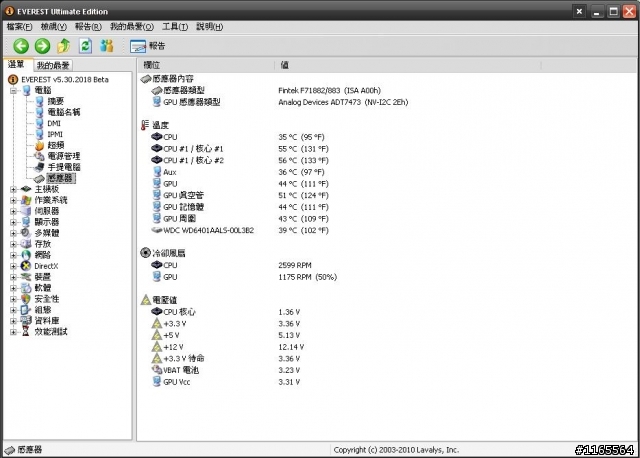Select 超頻 overclock item in tree
Viewport: 640px width, 458px height.
pyautogui.click(x=55, y=145)
